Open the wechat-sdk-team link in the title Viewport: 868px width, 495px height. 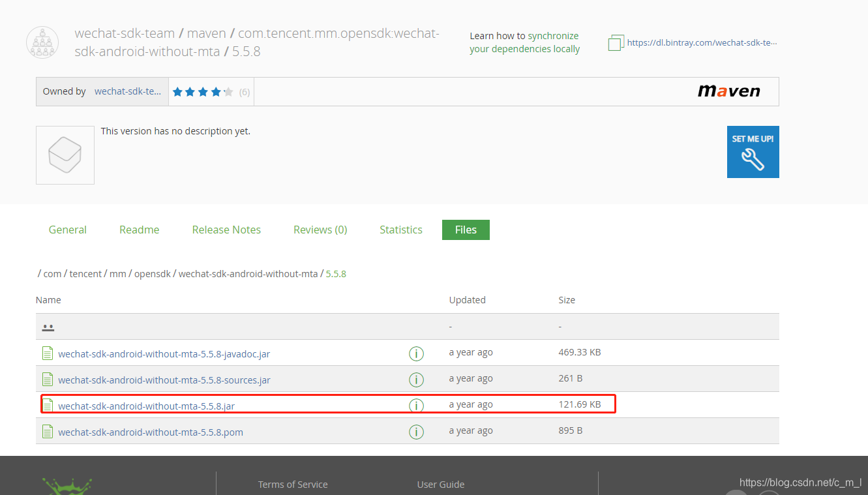[x=125, y=33]
